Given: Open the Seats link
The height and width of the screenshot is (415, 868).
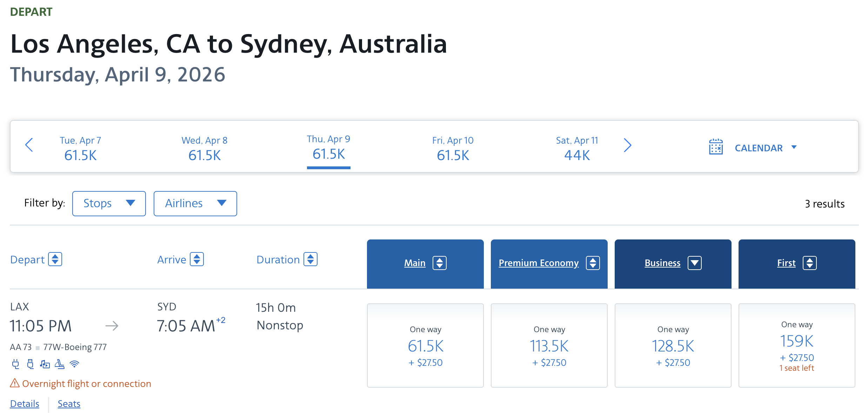Looking at the screenshot, I should (x=69, y=404).
